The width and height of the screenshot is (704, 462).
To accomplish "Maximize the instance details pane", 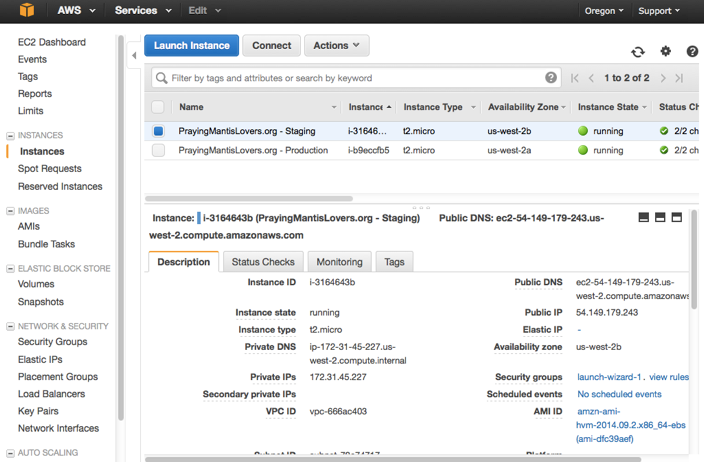I will 677,217.
